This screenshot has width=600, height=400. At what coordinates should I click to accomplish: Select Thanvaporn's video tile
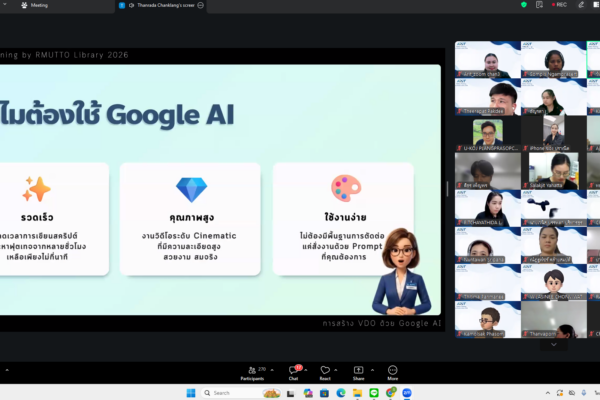554,320
